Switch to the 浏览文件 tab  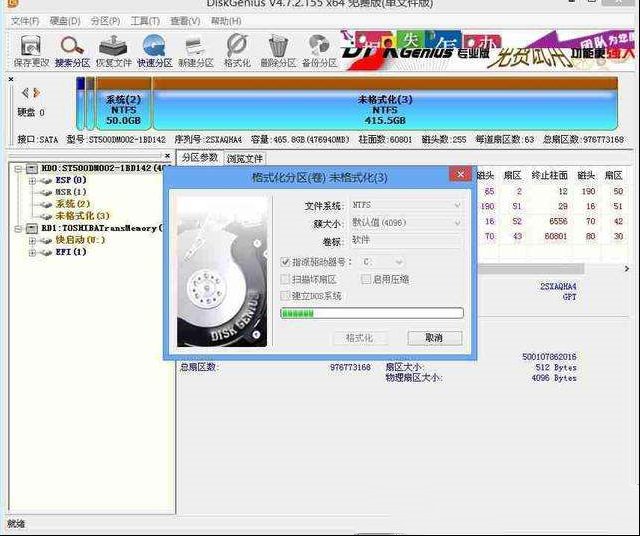(245, 158)
